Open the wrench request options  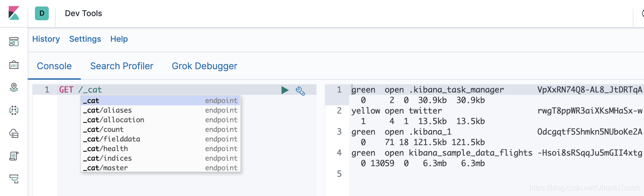300,91
